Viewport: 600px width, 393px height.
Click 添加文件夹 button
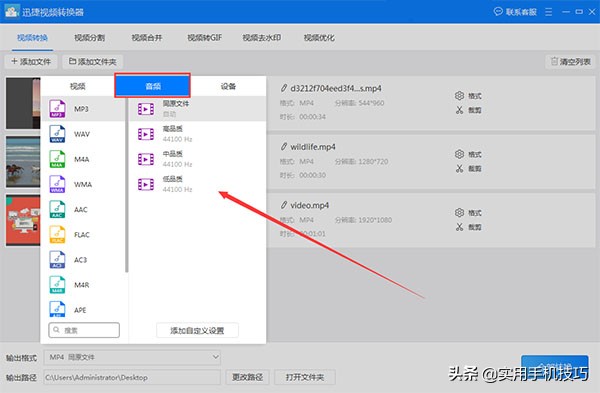93,62
